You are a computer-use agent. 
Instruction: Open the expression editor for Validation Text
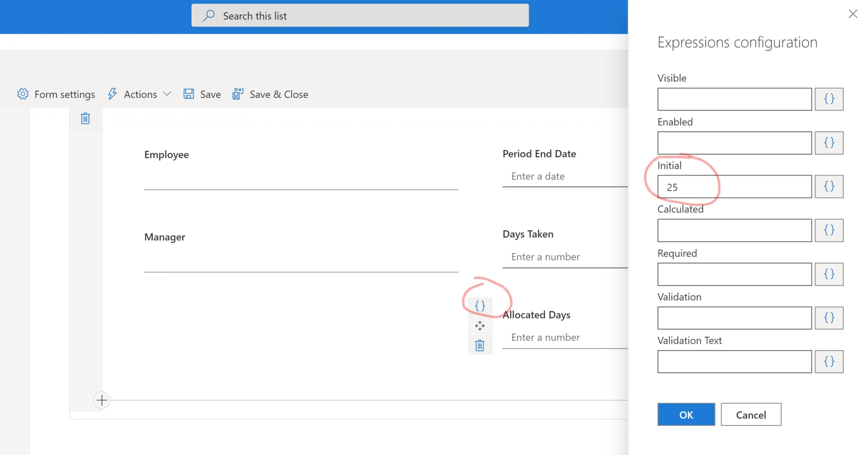coord(829,361)
